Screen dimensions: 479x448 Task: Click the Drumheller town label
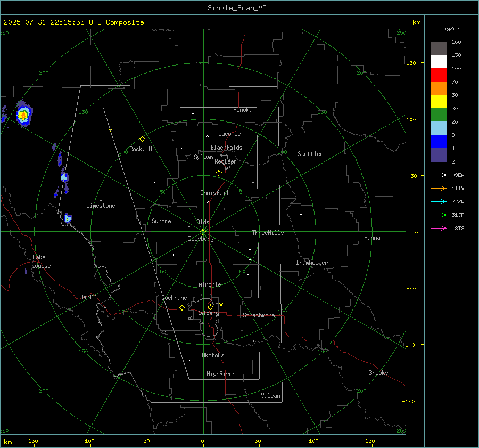point(312,263)
